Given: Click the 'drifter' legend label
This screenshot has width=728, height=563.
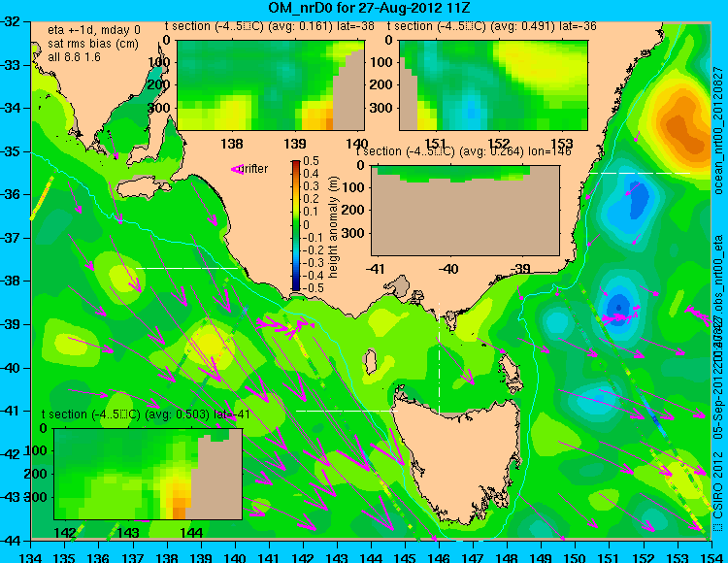Looking at the screenshot, I should (x=255, y=169).
